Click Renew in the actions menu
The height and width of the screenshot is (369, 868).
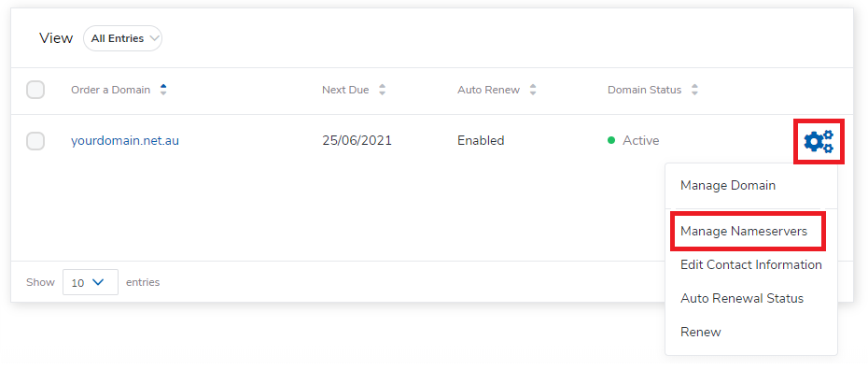pos(701,333)
